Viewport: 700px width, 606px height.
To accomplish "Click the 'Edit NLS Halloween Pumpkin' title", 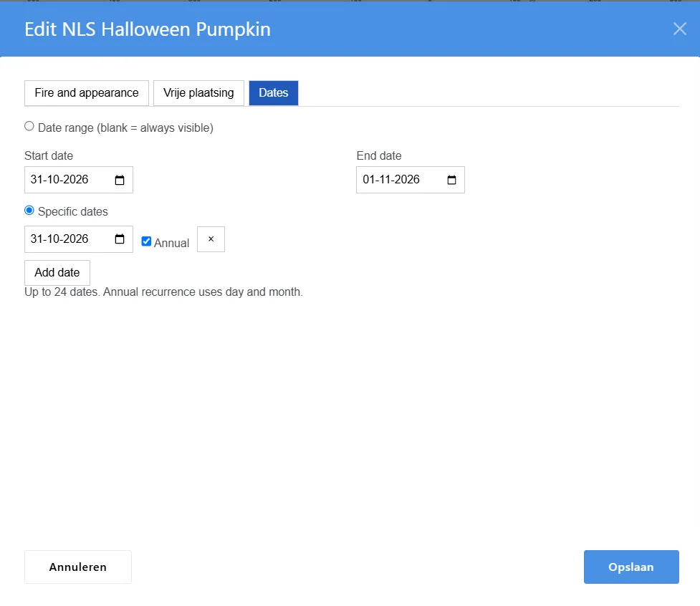I will point(148,29).
